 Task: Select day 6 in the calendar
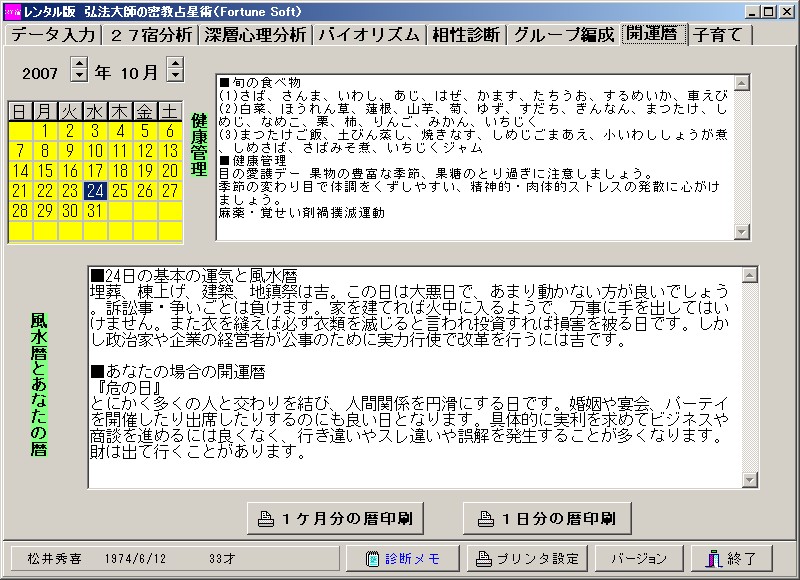pyautogui.click(x=170, y=131)
